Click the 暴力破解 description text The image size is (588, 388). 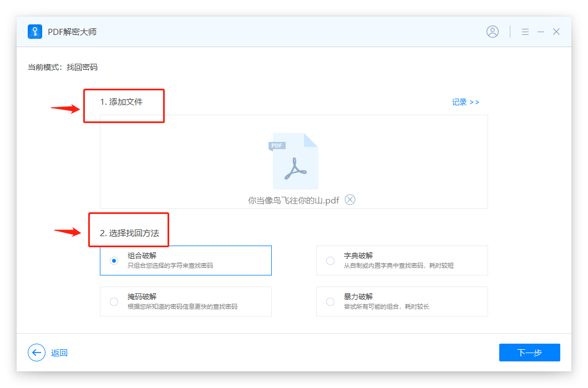(387, 307)
